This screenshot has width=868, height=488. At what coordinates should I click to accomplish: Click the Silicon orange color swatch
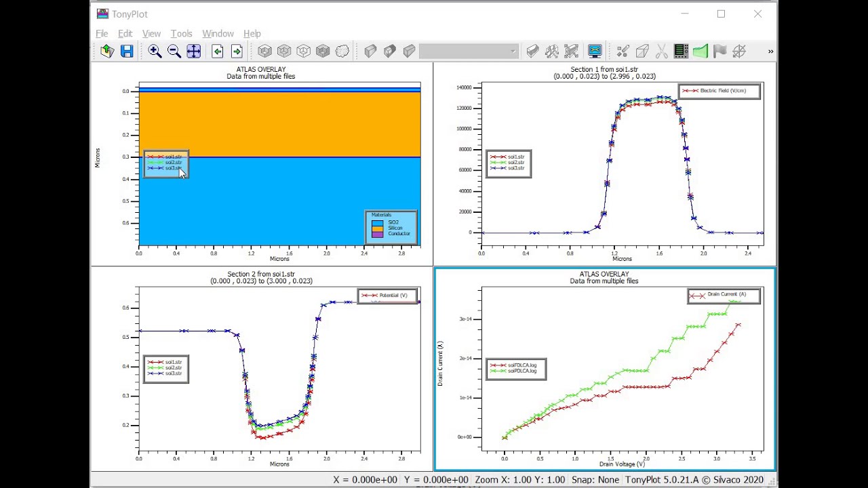377,228
